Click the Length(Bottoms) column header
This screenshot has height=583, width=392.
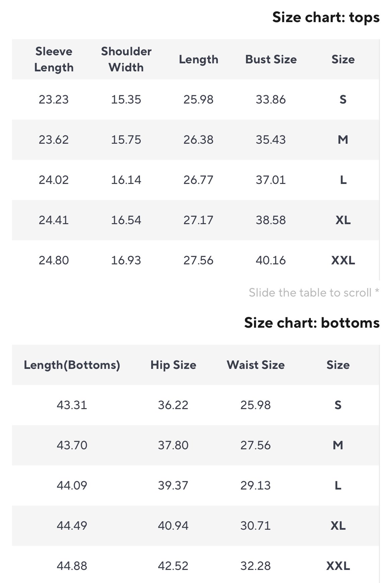point(72,365)
